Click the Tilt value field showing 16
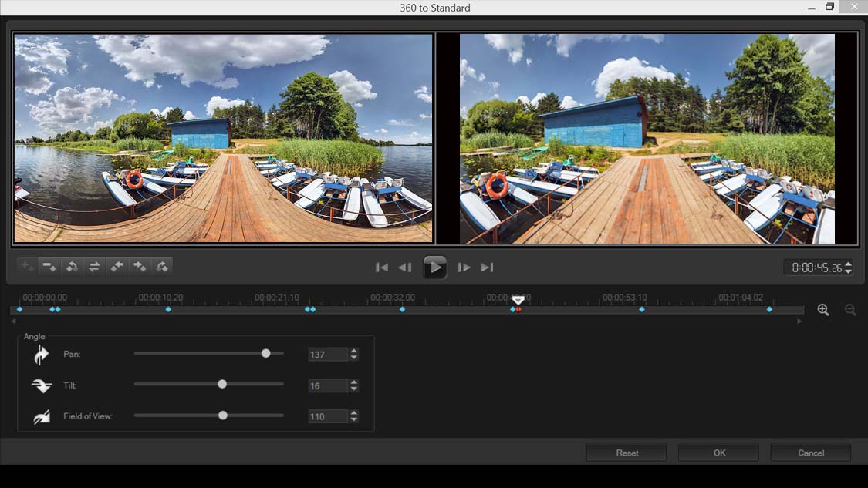The width and height of the screenshot is (868, 488). (328, 385)
